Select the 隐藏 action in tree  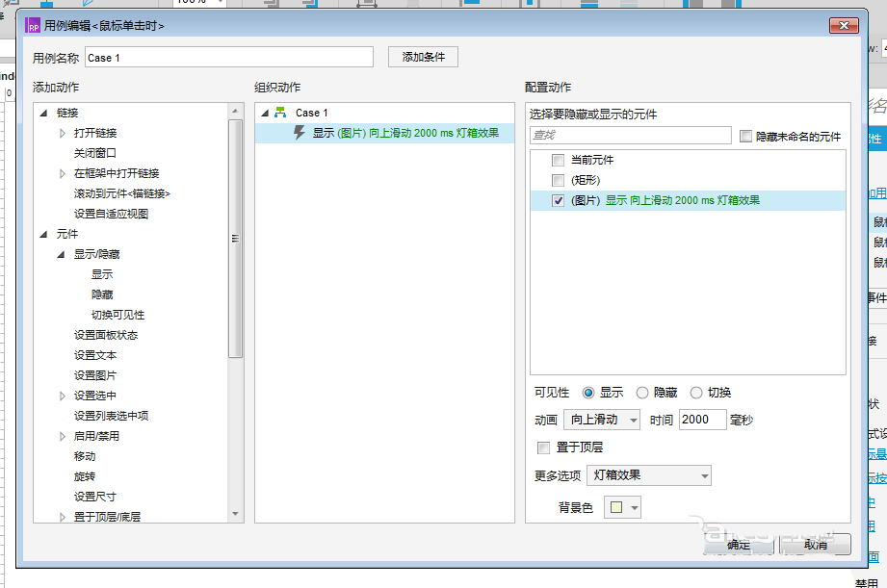(102, 294)
